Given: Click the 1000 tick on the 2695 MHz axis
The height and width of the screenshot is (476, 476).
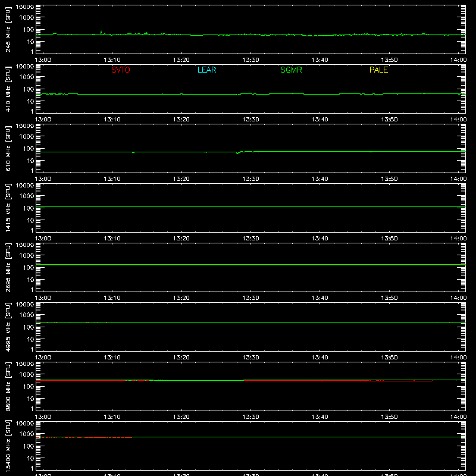Looking at the screenshot, I should pos(27,256).
